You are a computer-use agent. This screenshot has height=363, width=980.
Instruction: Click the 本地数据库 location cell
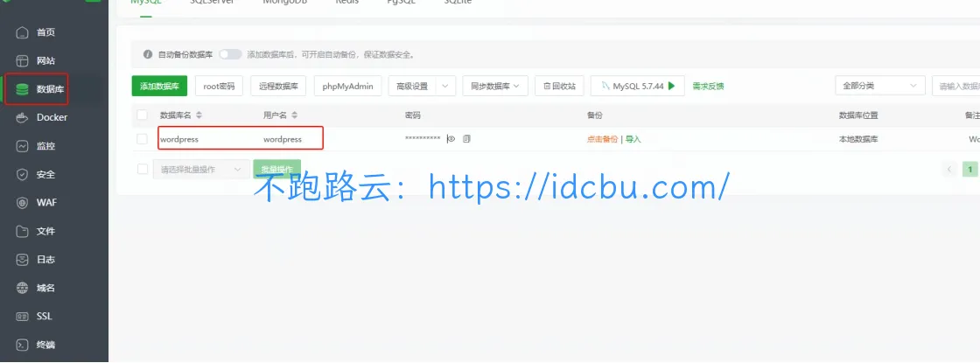858,139
